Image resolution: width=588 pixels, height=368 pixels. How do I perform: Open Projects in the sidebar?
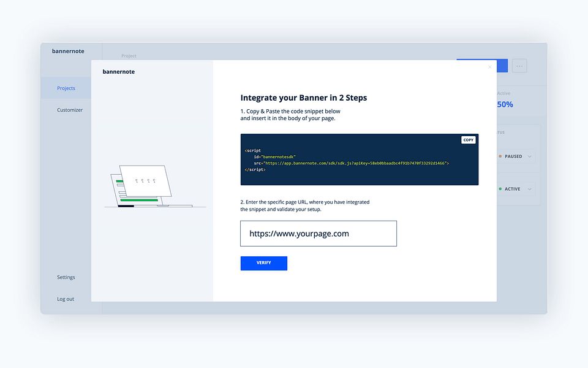pyautogui.click(x=66, y=88)
